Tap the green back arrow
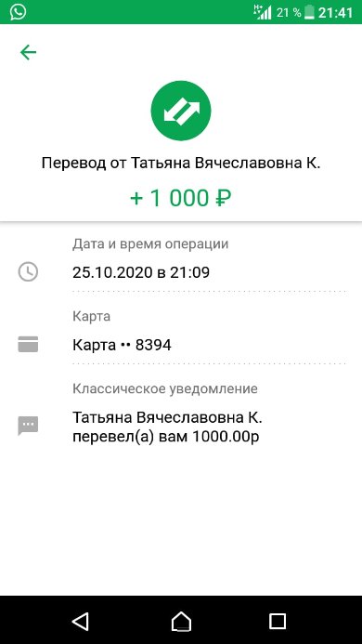Screen dimensions: 362x644 (29, 52)
